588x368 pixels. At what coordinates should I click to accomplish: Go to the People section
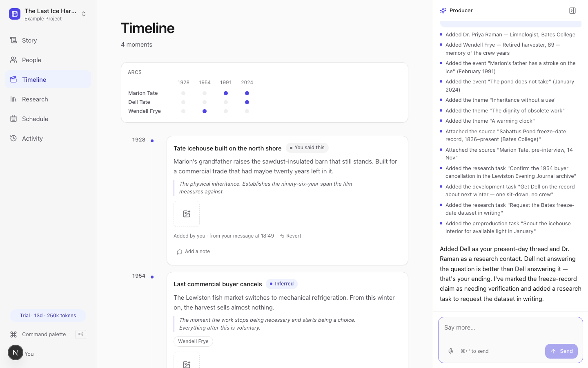tap(48, 60)
